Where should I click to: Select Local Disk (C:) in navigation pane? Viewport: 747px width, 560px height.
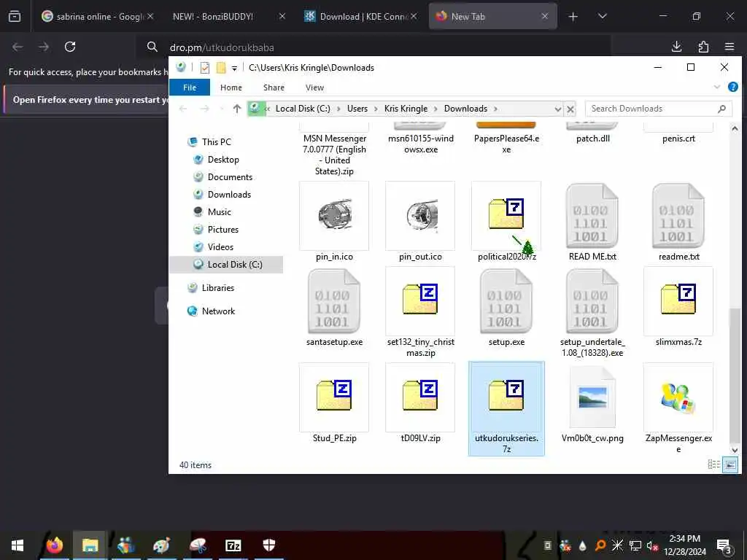226,265
